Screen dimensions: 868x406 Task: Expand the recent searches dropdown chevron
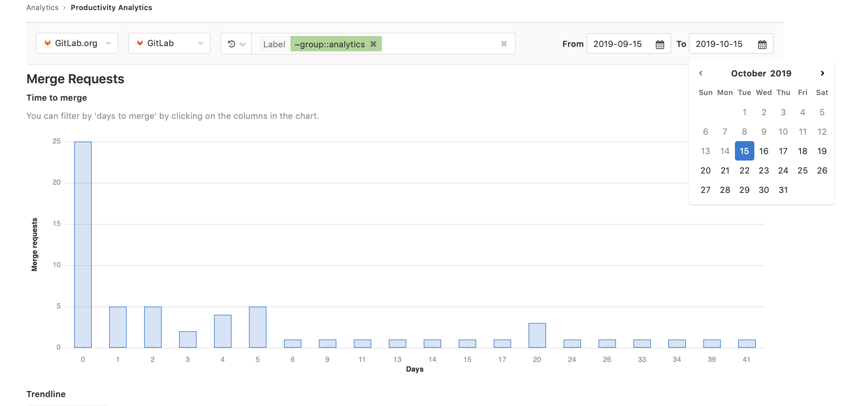click(x=243, y=44)
